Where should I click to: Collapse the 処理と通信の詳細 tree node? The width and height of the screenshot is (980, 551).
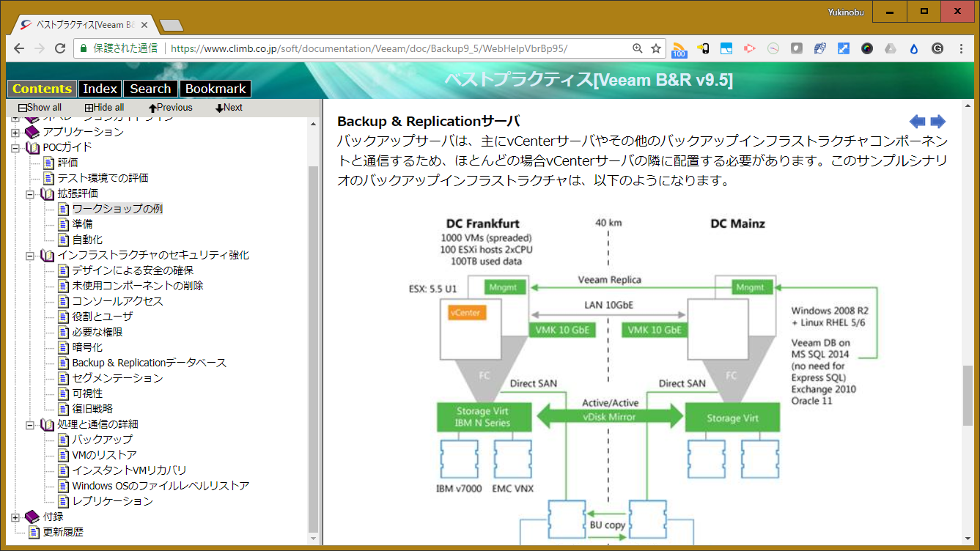[x=30, y=425]
